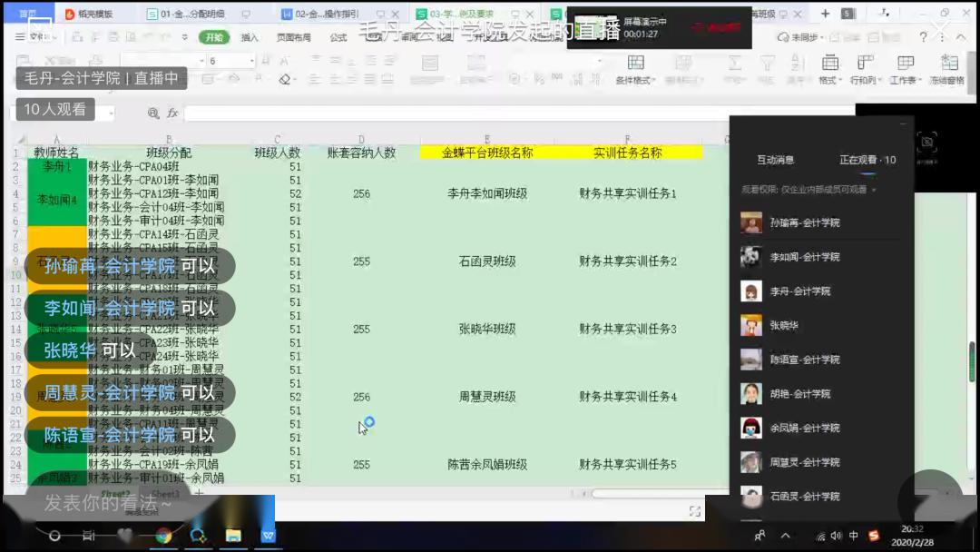Open File Explorer from the taskbar

pos(233,536)
